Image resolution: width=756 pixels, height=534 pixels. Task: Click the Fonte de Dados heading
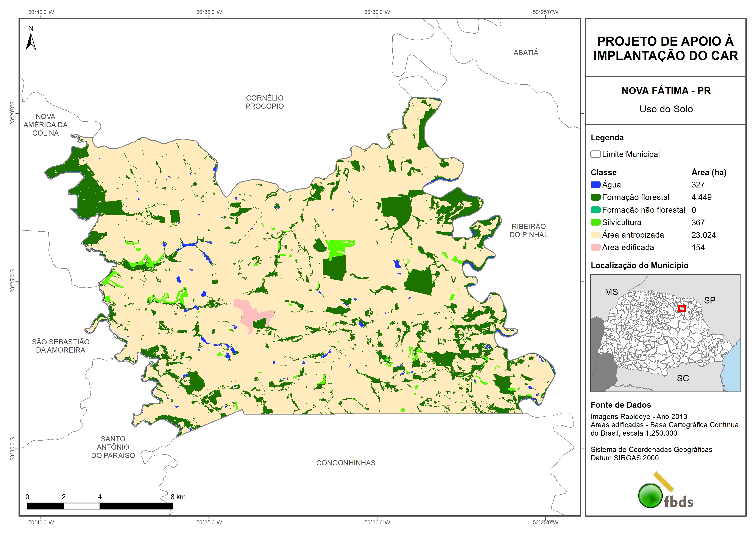(621, 405)
